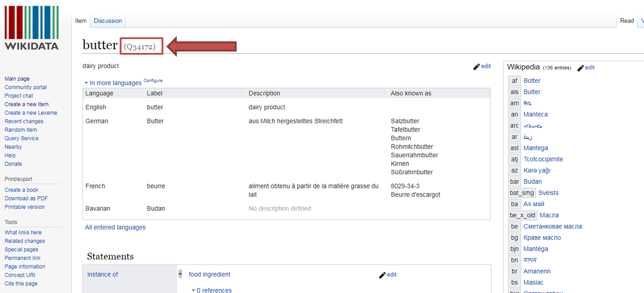Click Download as PDF link

pos(26,198)
